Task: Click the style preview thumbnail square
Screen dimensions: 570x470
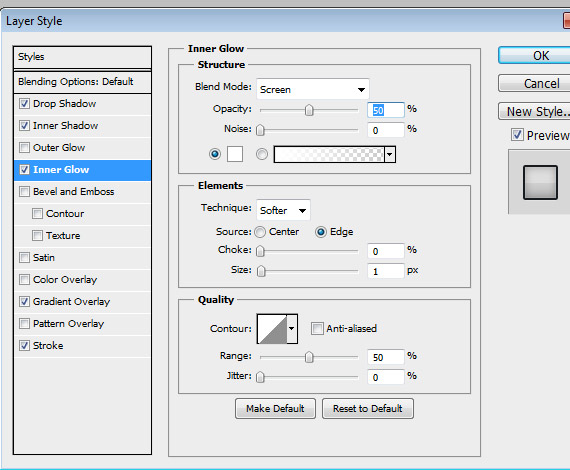Action: [540, 182]
